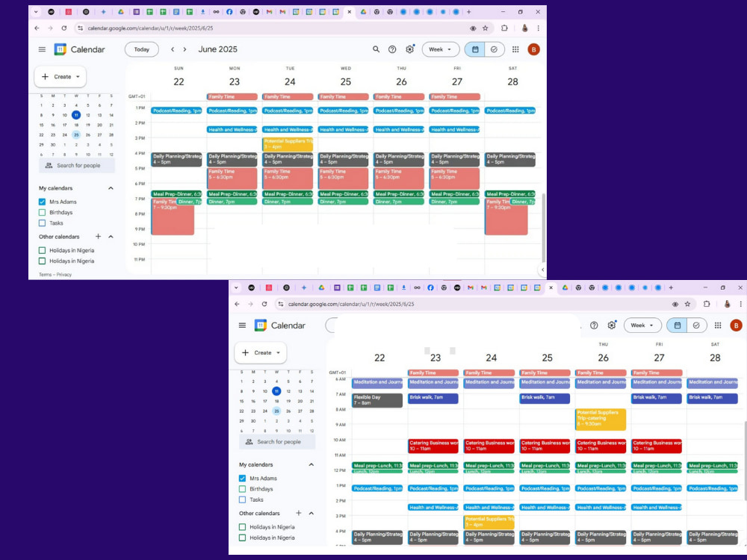747x560 pixels.
Task: Open settings gear in top Calendar window
Action: (x=409, y=49)
